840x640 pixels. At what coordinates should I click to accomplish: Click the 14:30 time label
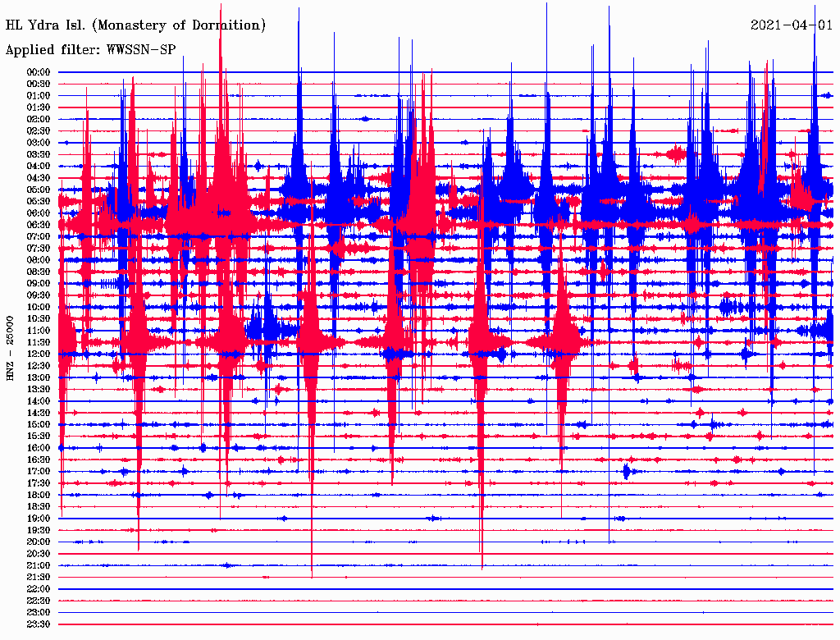tap(39, 414)
